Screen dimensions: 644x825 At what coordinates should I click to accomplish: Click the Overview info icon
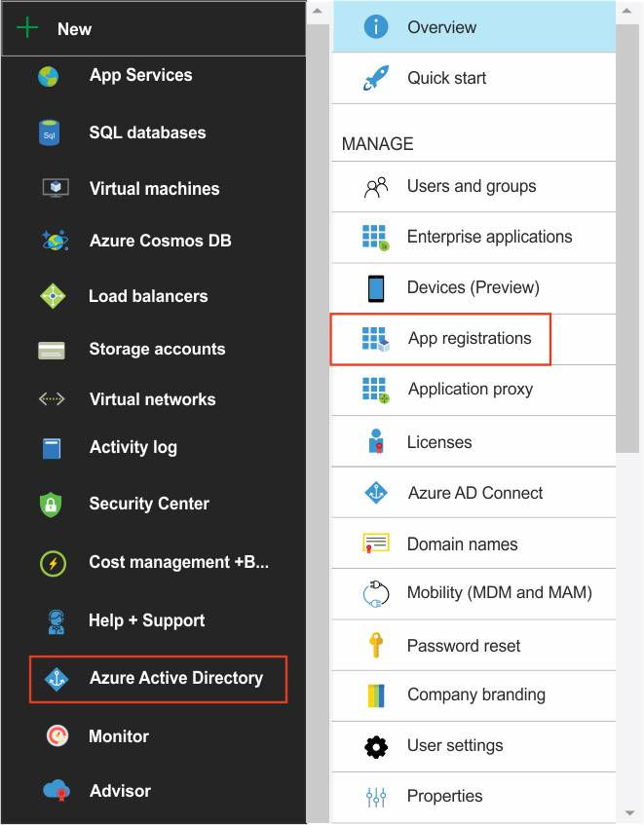coord(376,26)
